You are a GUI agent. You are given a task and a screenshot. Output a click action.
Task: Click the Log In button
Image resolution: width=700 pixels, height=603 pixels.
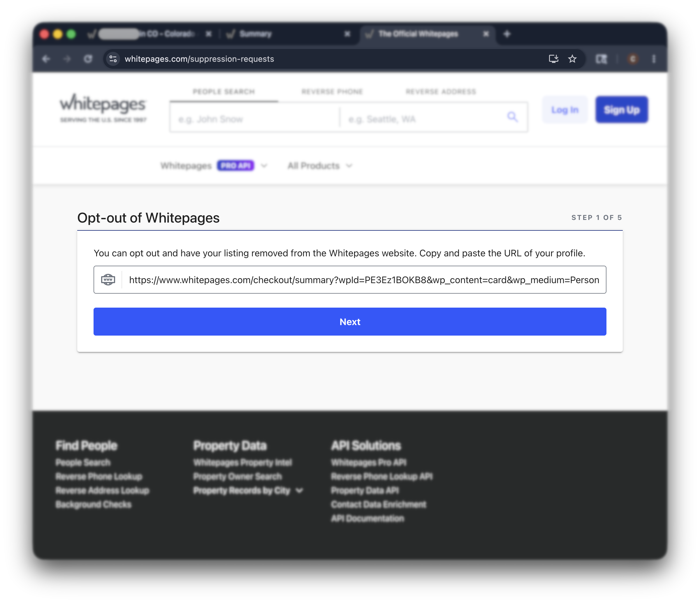click(565, 110)
